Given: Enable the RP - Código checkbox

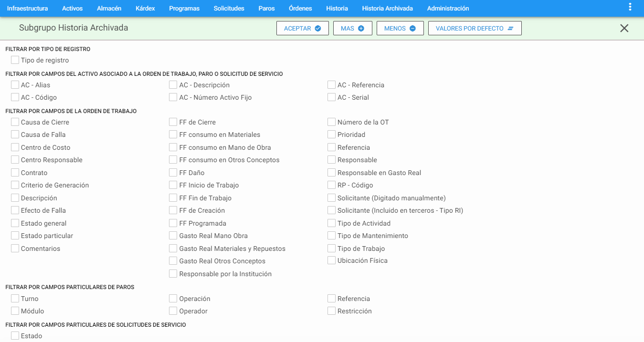Looking at the screenshot, I should (x=331, y=185).
